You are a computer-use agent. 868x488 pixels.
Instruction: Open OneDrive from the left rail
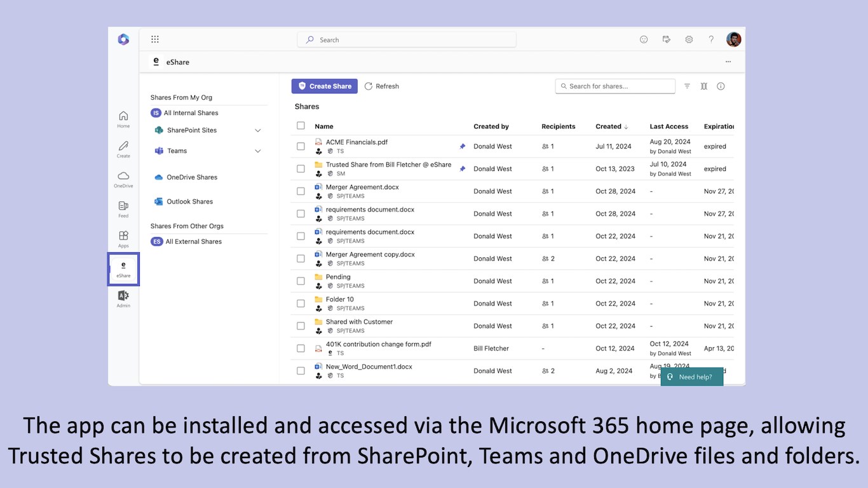[x=123, y=179]
